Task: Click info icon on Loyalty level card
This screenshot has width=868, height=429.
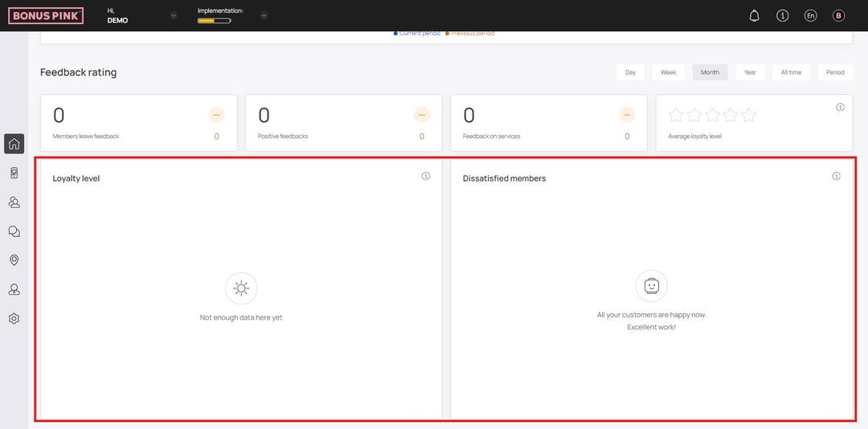Action: click(x=426, y=176)
